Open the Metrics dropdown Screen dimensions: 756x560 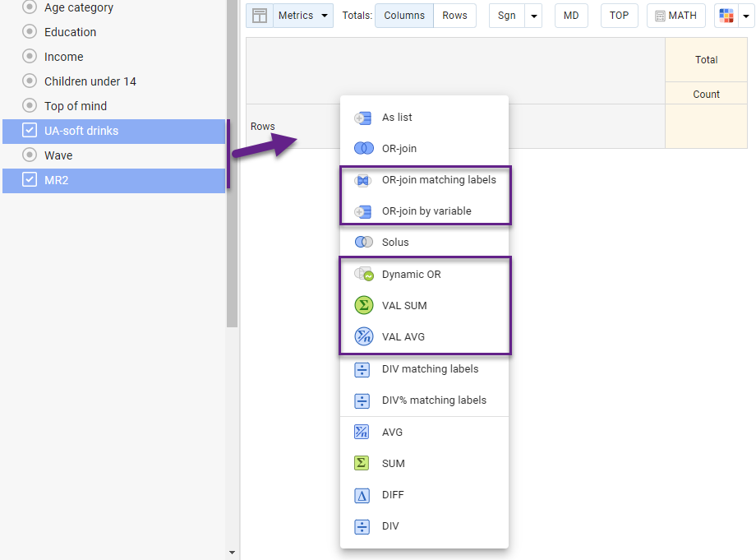click(x=303, y=16)
